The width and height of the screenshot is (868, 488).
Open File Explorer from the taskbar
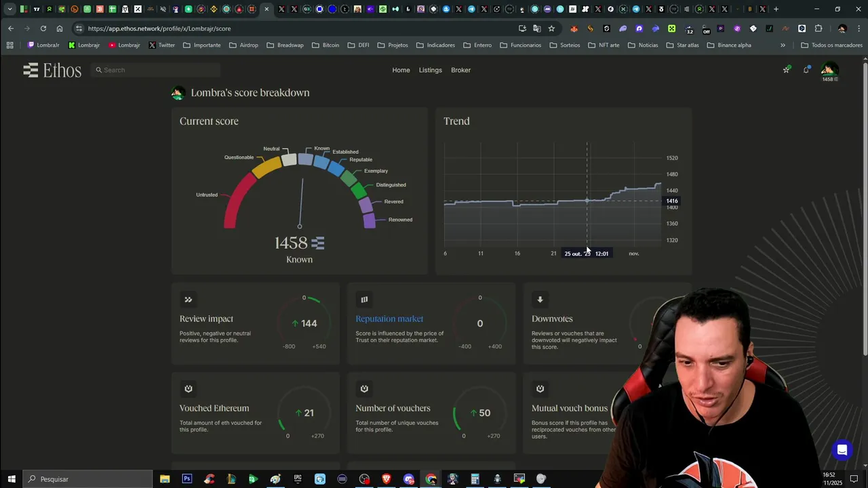tap(165, 479)
